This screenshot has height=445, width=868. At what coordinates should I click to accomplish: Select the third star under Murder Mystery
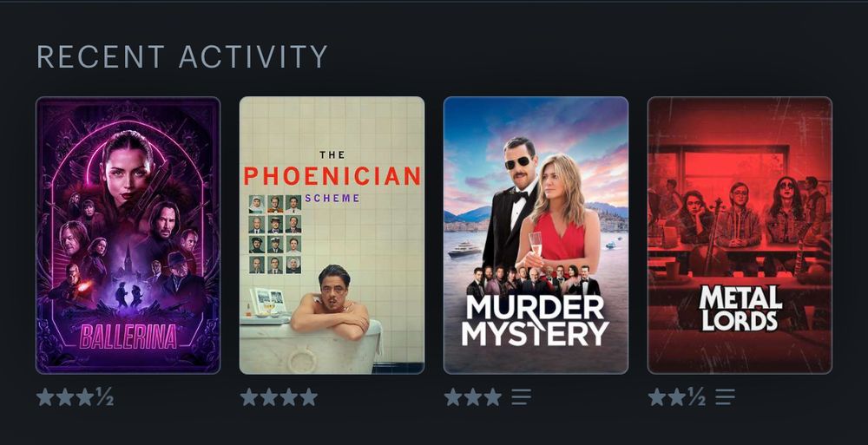click(492, 396)
